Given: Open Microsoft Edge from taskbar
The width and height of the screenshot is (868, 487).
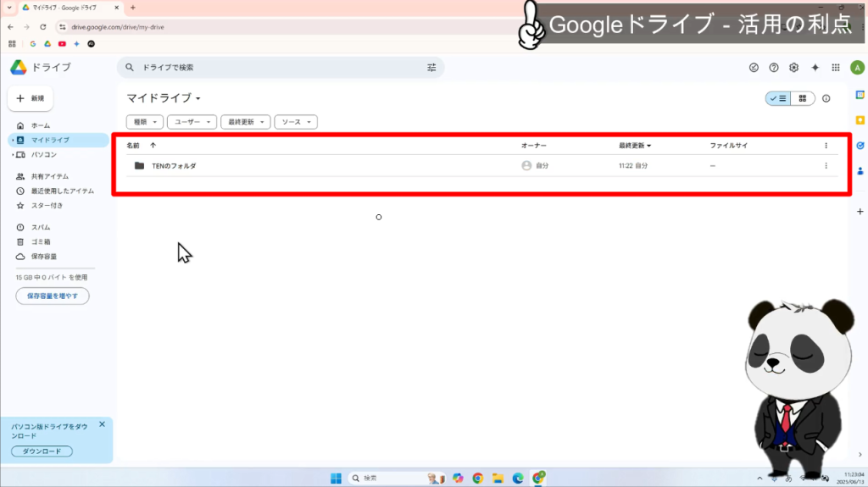Looking at the screenshot, I should [518, 479].
